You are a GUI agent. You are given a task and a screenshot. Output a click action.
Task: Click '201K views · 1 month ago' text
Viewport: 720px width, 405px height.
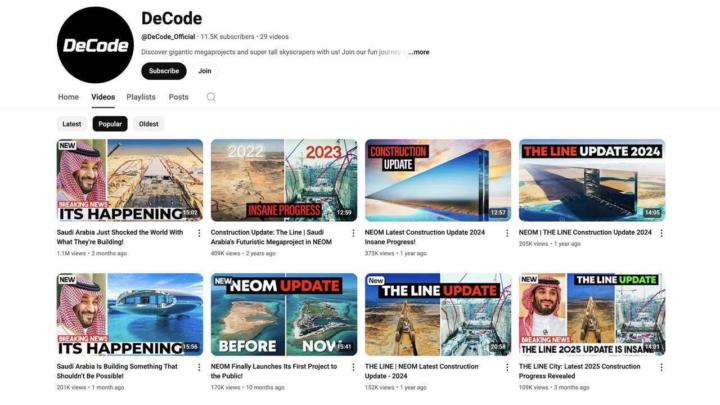(x=90, y=387)
